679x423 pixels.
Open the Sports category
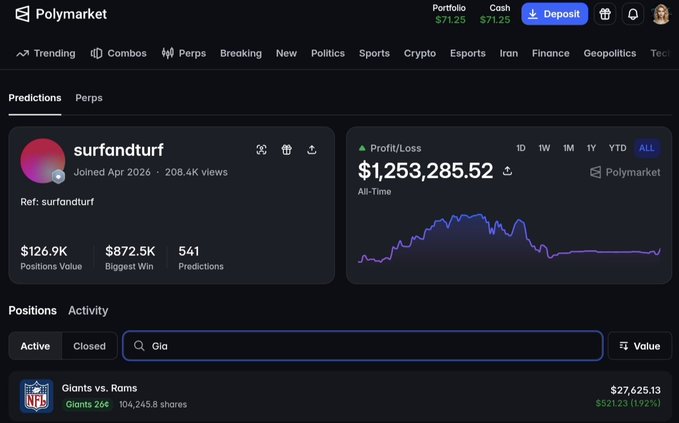point(374,53)
